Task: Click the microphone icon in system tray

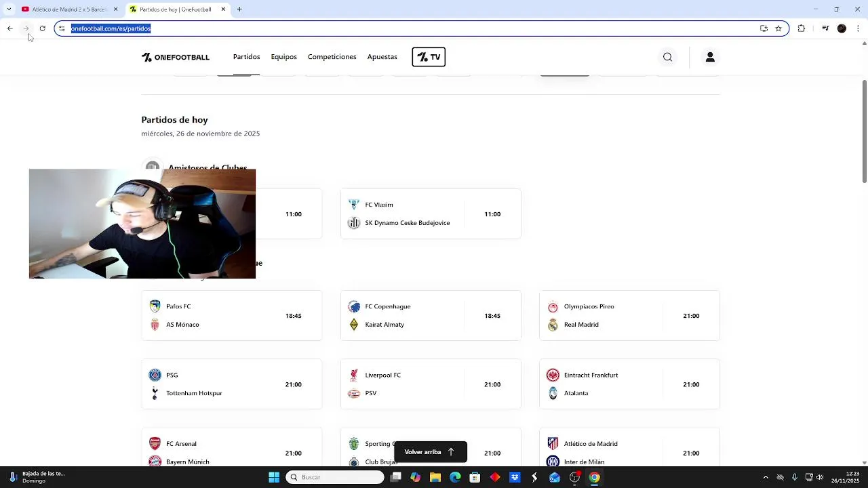Action: [x=795, y=477]
